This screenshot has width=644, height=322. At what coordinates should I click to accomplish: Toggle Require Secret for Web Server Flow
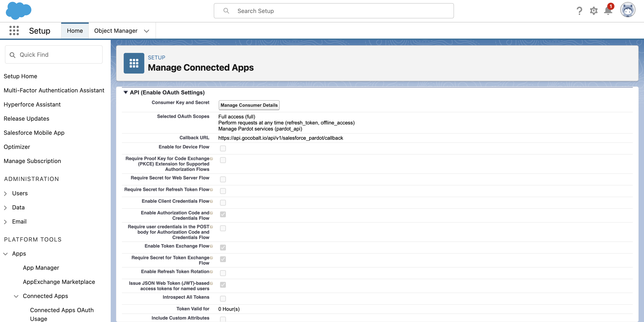click(223, 179)
